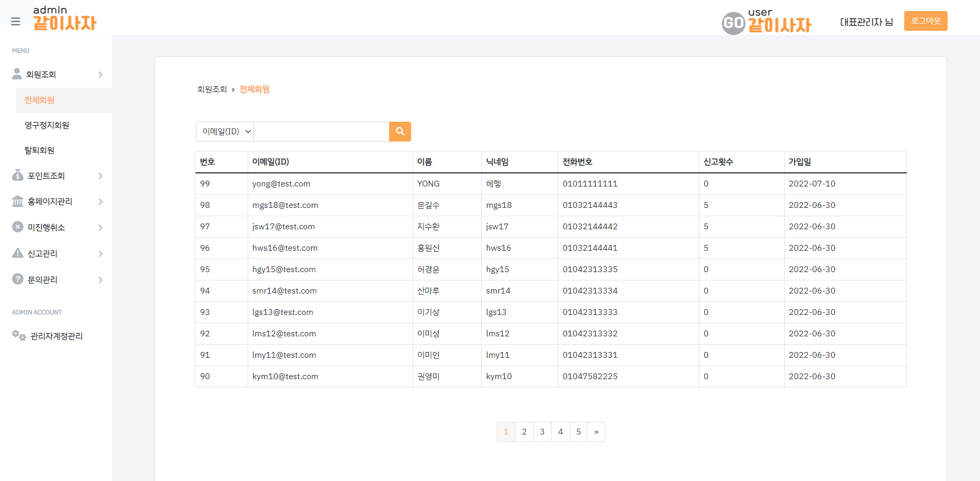Click the admin 같이사자 logo
Screen dimensions: 980x481
click(x=65, y=18)
